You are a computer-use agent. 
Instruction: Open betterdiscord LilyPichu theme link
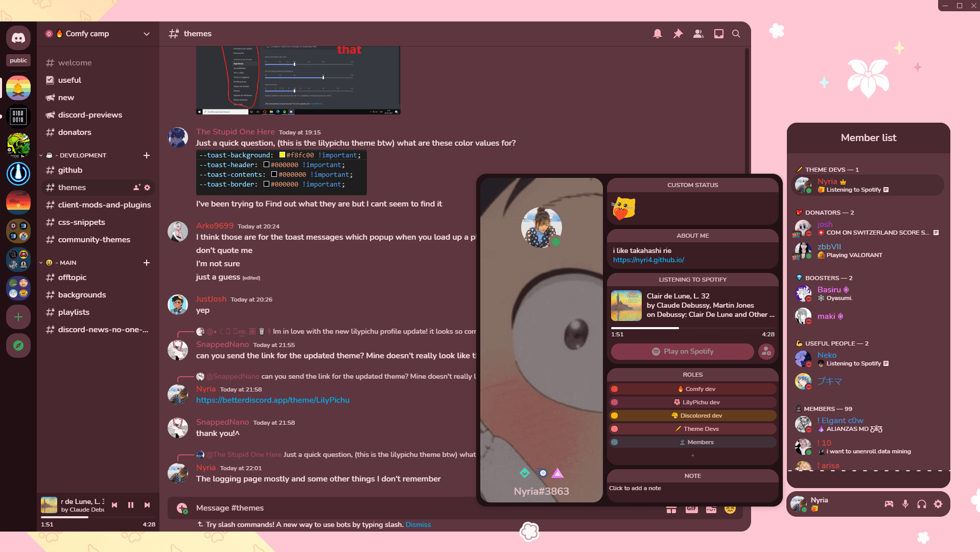click(273, 400)
